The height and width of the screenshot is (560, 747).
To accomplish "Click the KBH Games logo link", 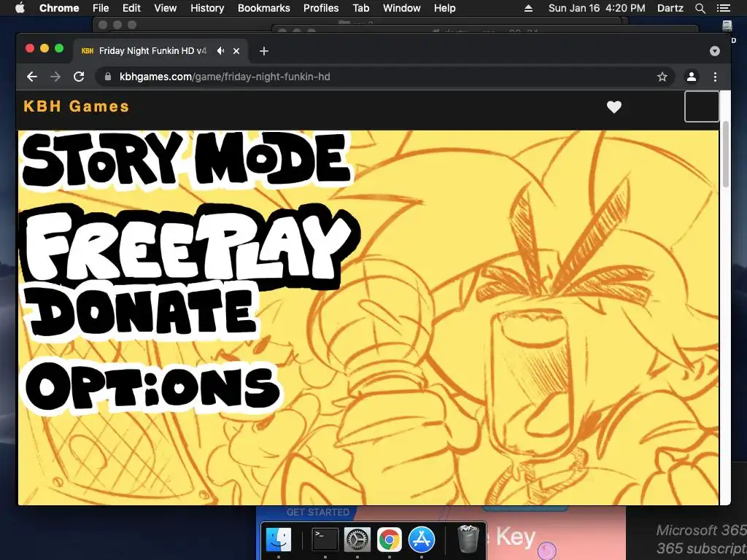I will tap(76, 106).
